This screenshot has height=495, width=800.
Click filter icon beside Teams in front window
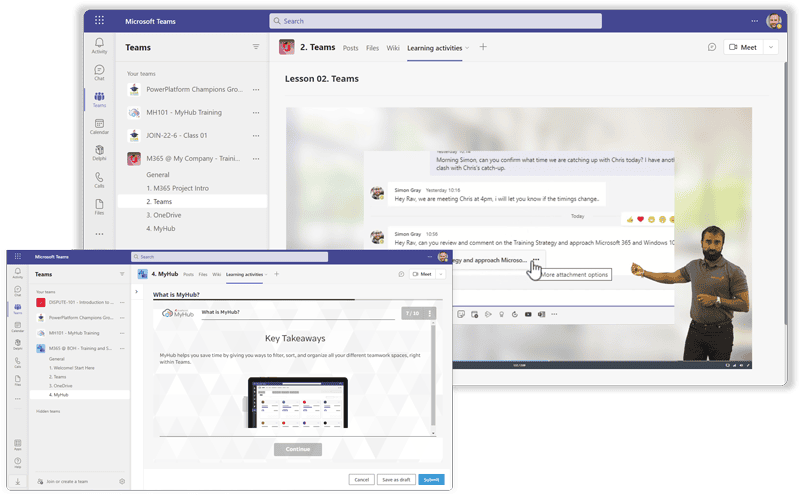pos(122,274)
